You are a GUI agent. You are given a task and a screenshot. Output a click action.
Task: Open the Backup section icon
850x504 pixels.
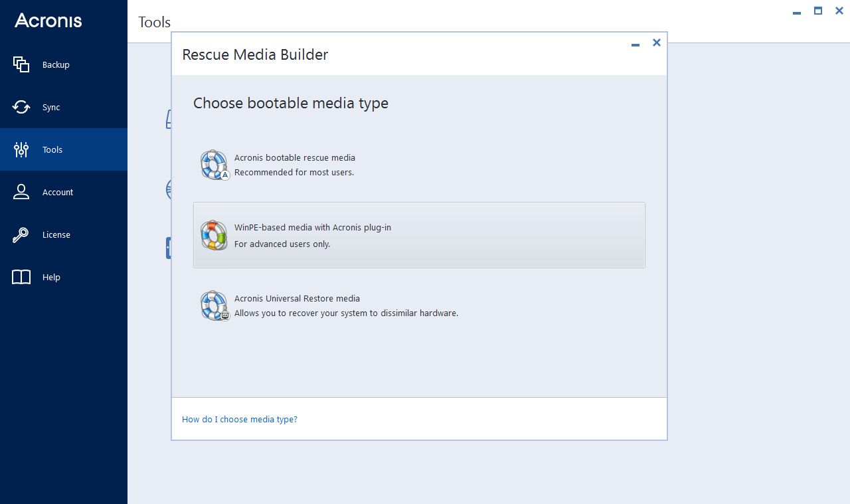(21, 64)
